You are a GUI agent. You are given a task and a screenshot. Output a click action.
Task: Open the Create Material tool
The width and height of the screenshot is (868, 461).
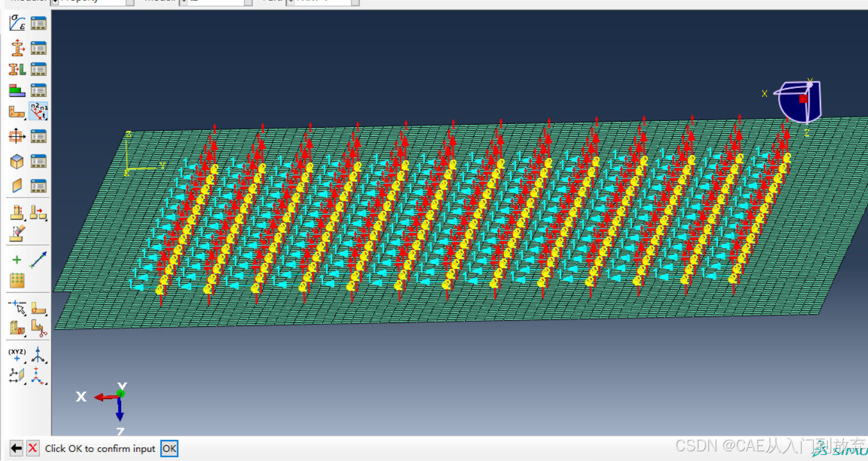click(x=17, y=24)
